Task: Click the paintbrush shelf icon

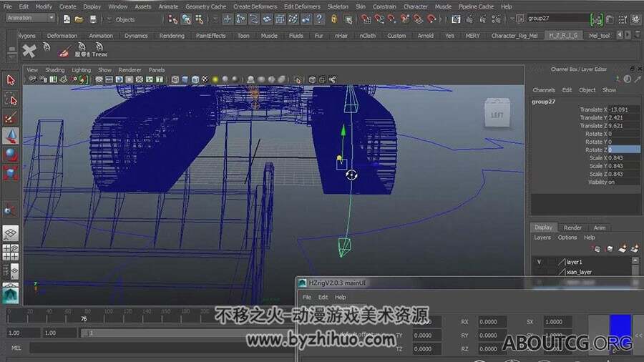Action: tap(64, 52)
